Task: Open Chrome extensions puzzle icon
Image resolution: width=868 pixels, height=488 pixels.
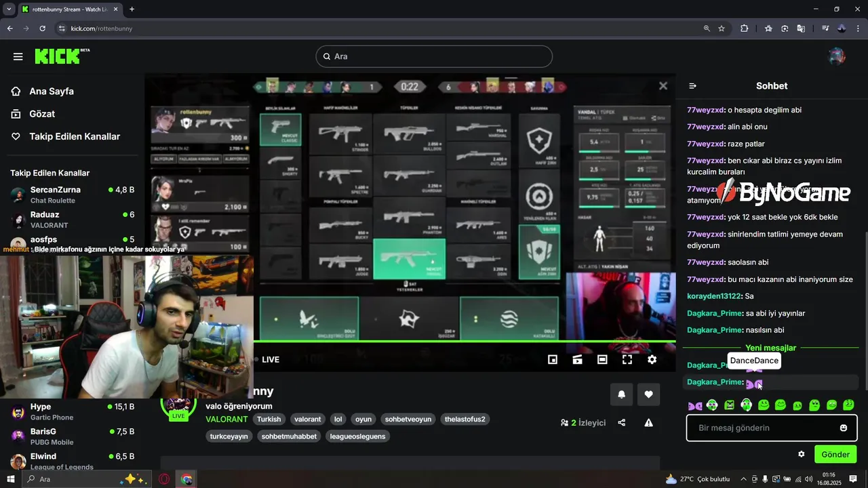Action: (744, 28)
